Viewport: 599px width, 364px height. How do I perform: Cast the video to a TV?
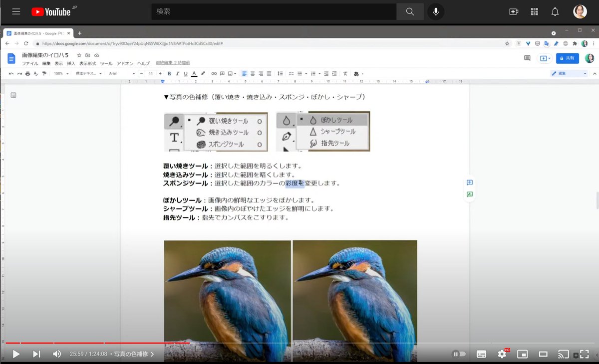click(564, 354)
